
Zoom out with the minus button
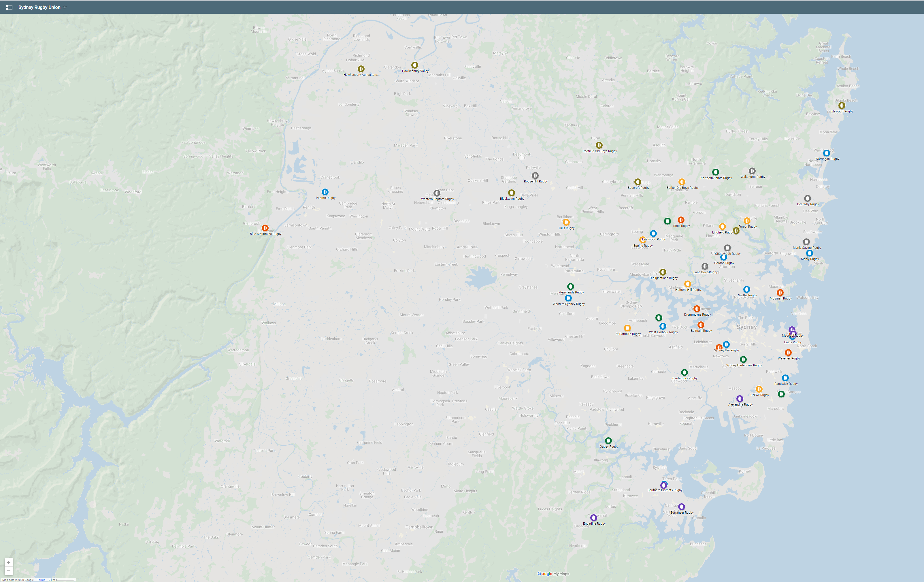(x=8, y=571)
